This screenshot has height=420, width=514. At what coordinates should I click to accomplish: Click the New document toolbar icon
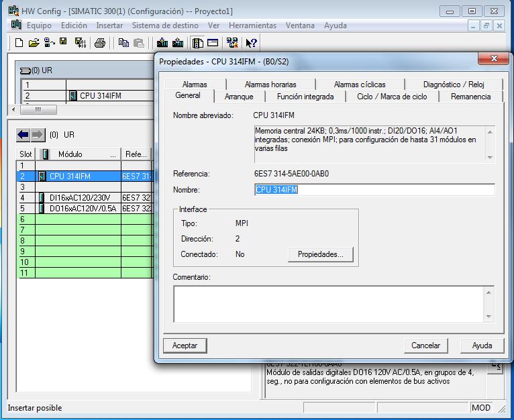(19, 43)
